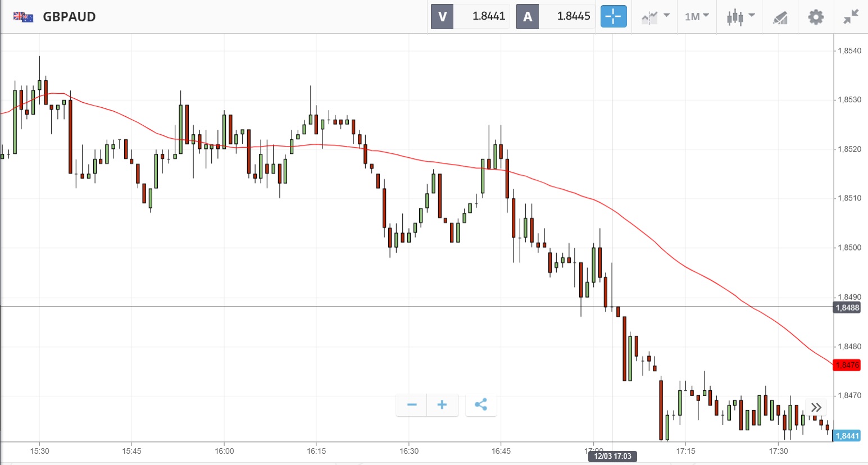Image resolution: width=868 pixels, height=465 pixels.
Task: Zoom in the chart with plus
Action: point(442,405)
